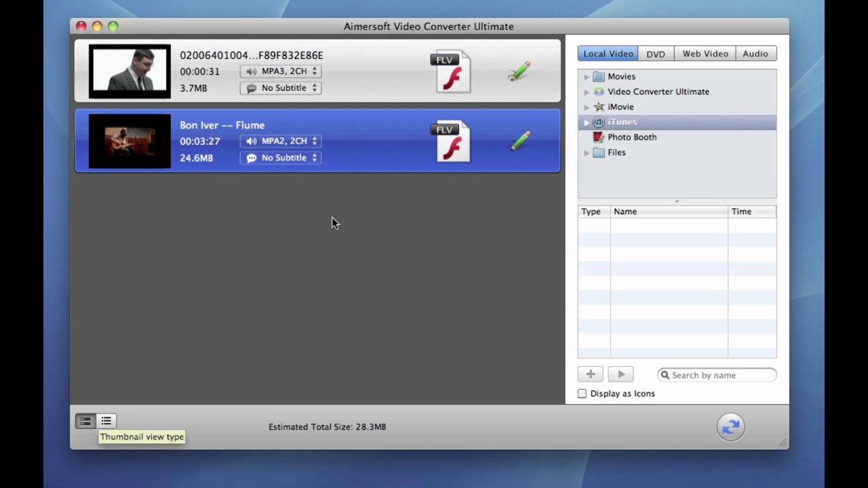Open MPA2, 2CH audio track dropdown
868x488 pixels.
pyautogui.click(x=281, y=141)
